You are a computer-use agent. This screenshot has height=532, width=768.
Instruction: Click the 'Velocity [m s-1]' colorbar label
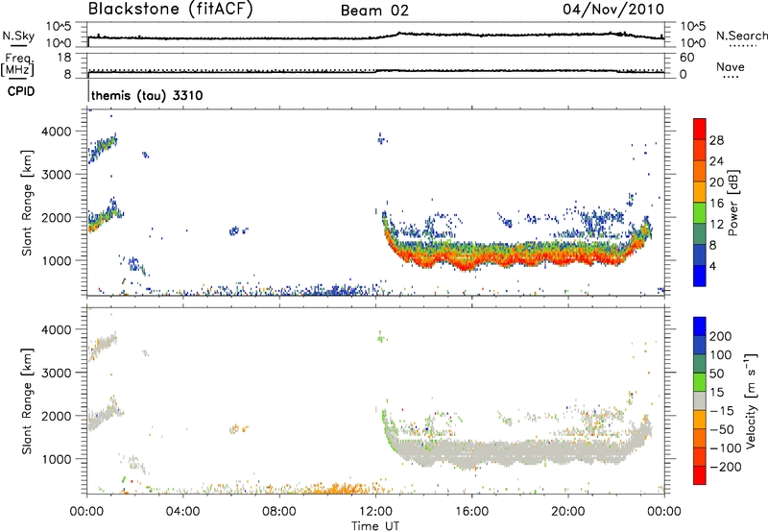point(751,400)
